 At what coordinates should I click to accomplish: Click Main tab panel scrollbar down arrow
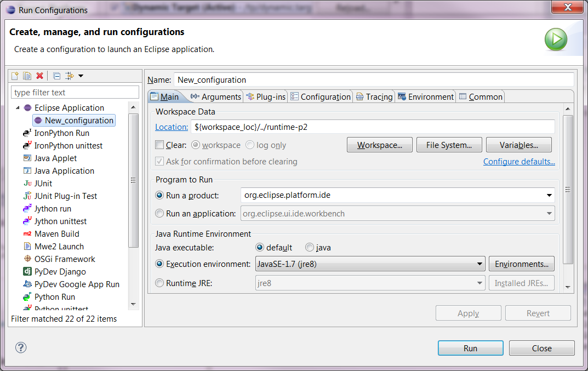pos(568,287)
